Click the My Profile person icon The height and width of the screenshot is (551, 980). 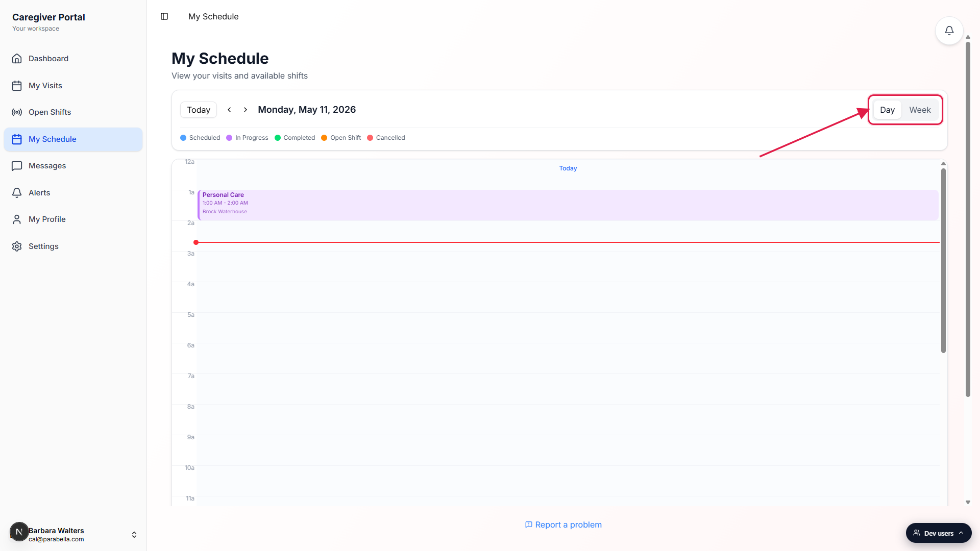[x=17, y=219]
